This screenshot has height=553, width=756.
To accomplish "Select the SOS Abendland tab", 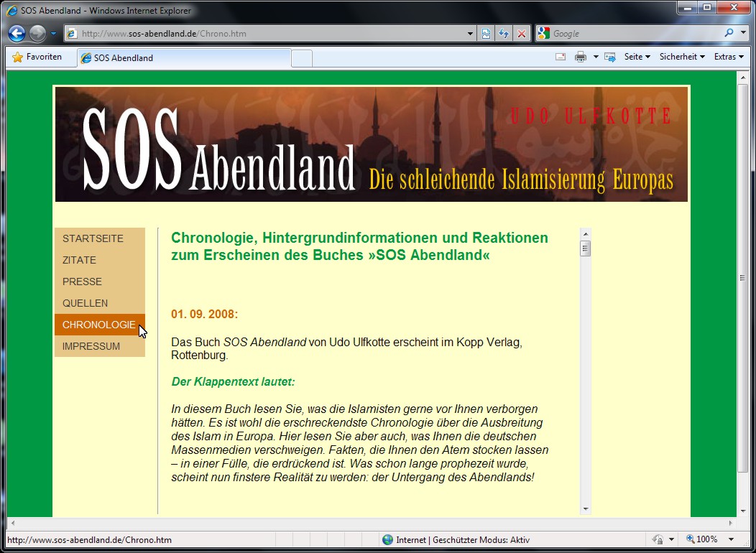I will 184,57.
